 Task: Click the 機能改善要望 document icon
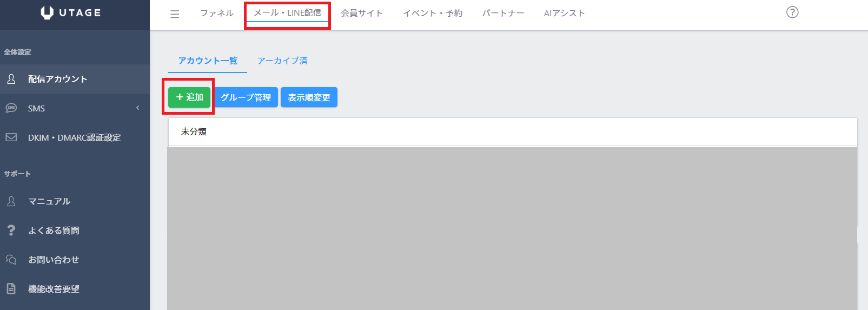11,289
